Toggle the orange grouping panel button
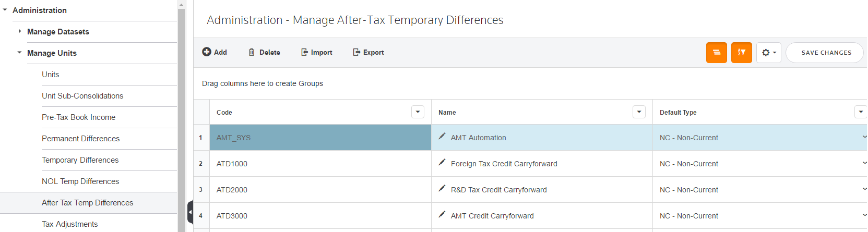This screenshot has height=232, width=868. (716, 53)
